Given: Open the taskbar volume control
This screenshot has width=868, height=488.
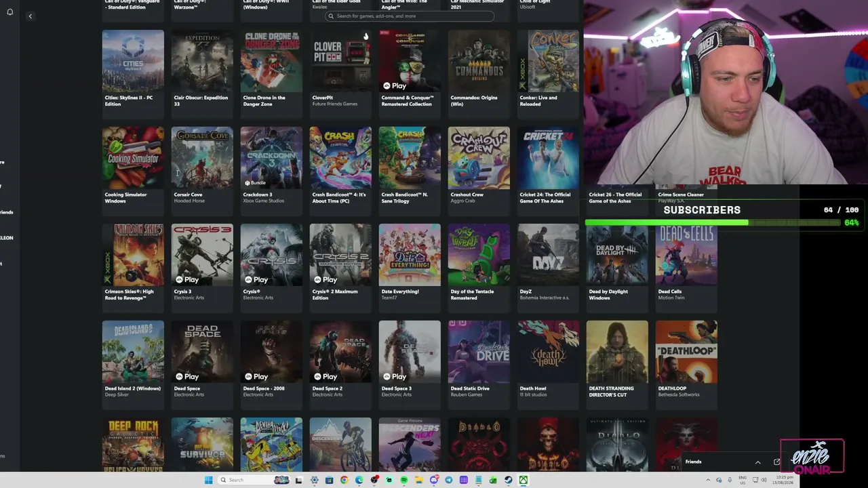Looking at the screenshot, I should pyautogui.click(x=764, y=480).
